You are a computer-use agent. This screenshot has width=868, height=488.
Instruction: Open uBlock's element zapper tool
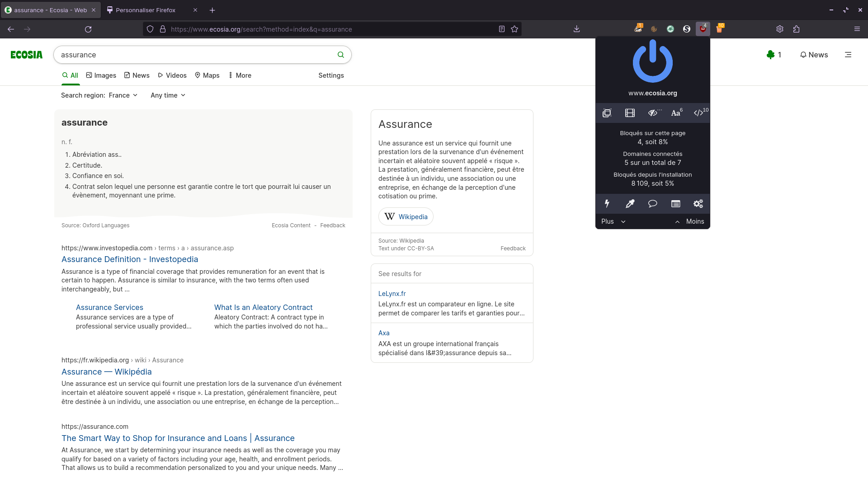pyautogui.click(x=607, y=203)
